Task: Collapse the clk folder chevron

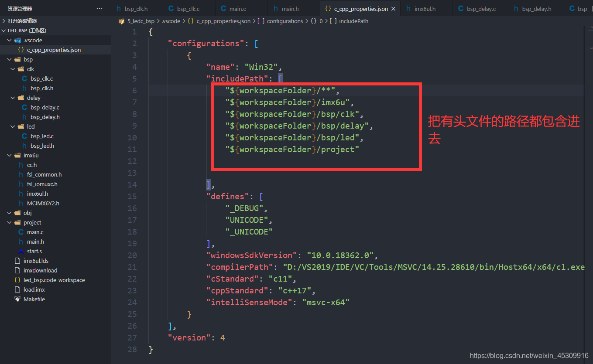Action: pyautogui.click(x=13, y=69)
